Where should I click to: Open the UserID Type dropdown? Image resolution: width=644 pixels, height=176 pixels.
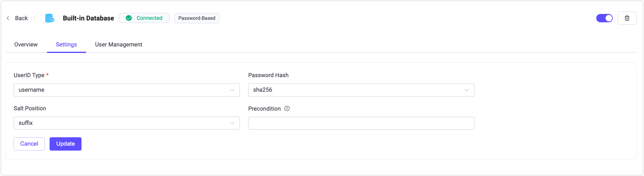(126, 90)
